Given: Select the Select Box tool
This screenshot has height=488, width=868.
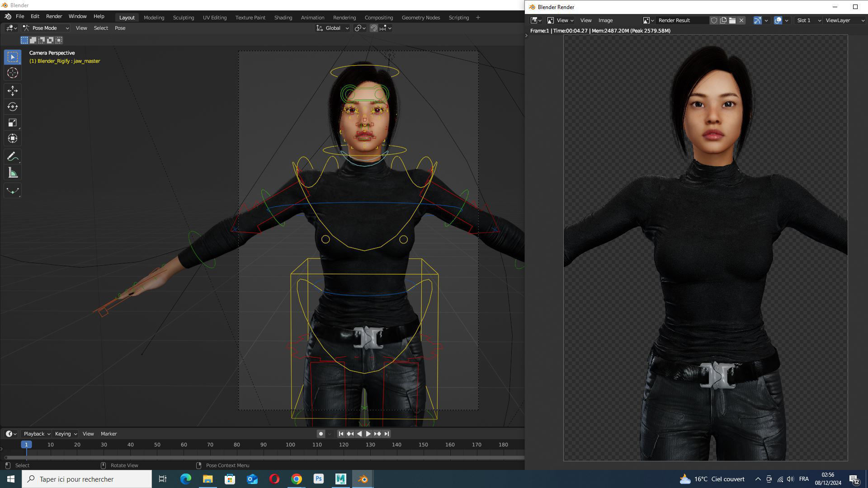Looking at the screenshot, I should 13,57.
